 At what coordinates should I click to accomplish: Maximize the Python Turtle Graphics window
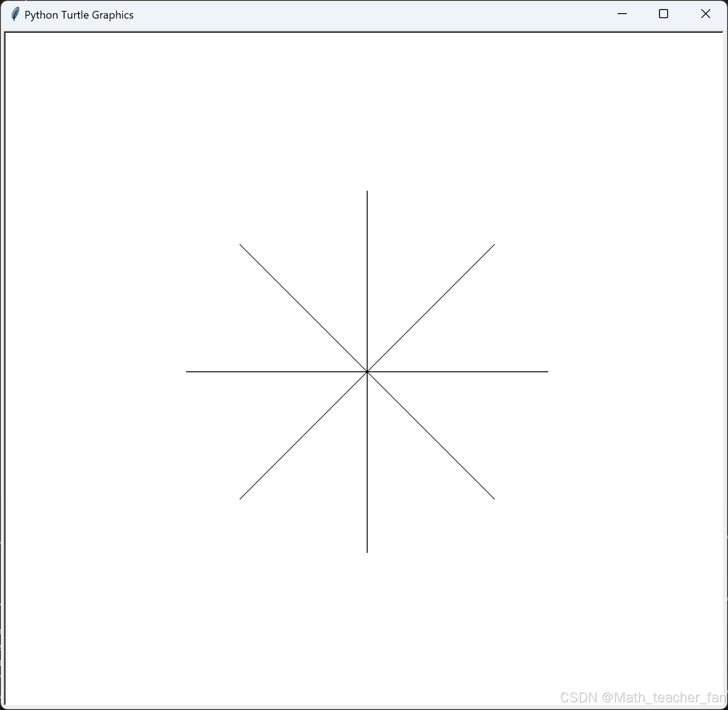[664, 14]
